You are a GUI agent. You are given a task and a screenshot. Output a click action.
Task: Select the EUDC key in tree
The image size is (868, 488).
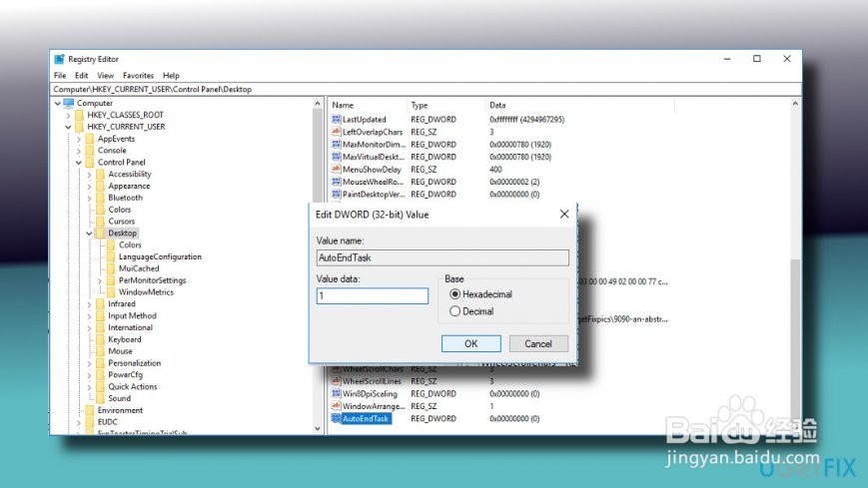pos(108,422)
